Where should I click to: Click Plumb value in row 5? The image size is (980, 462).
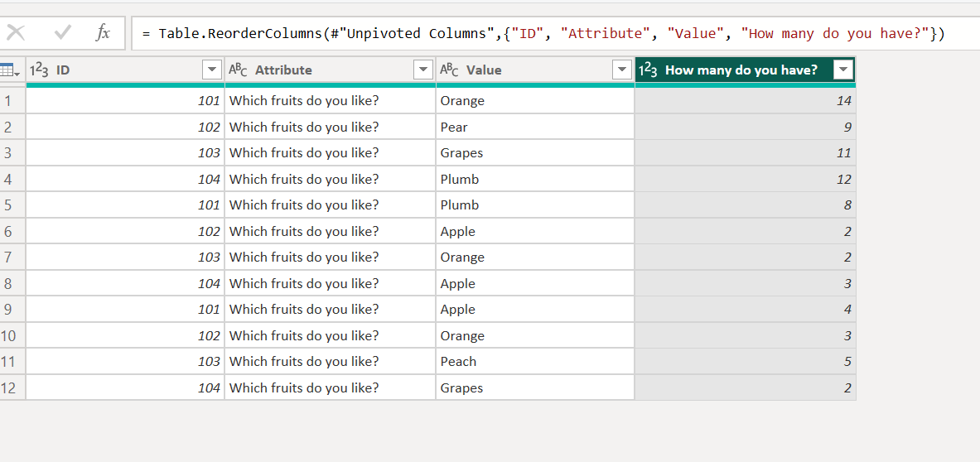535,205
